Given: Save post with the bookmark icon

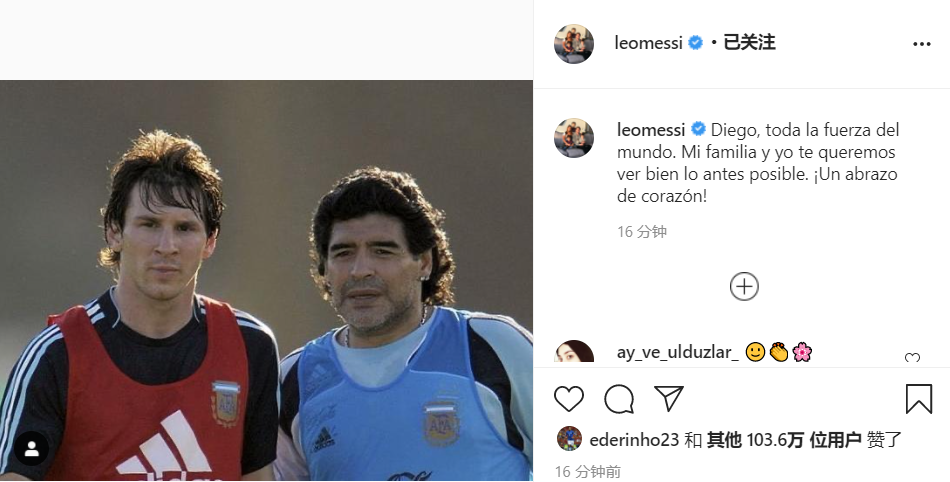Looking at the screenshot, I should tap(918, 399).
